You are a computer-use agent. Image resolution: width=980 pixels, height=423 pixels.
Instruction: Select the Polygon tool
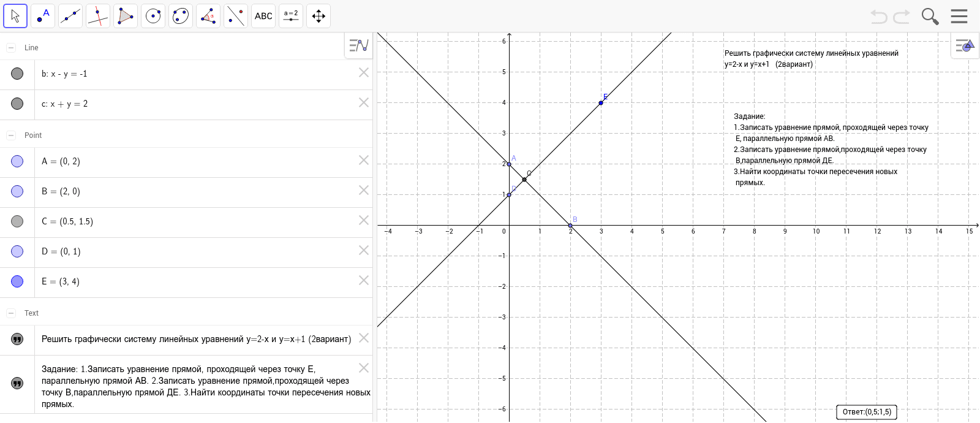pyautogui.click(x=126, y=16)
